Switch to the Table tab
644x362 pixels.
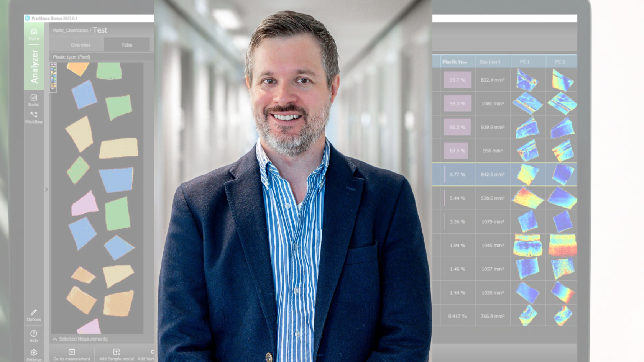[127, 45]
